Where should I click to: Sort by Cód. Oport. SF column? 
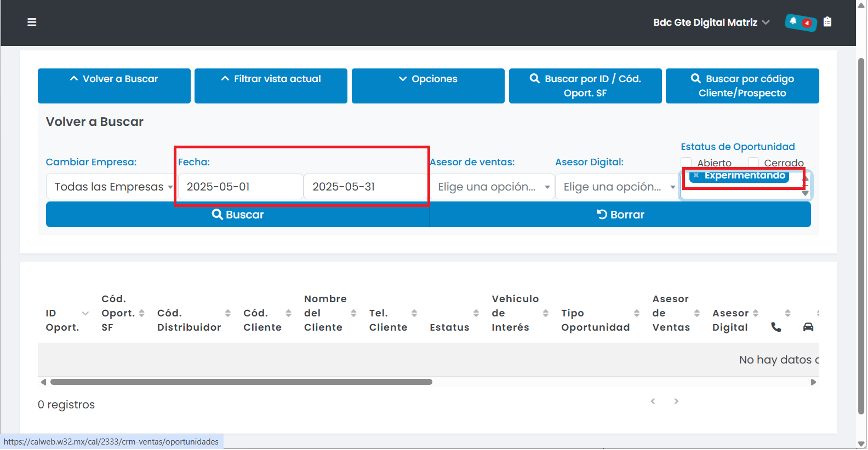pyautogui.click(x=141, y=313)
